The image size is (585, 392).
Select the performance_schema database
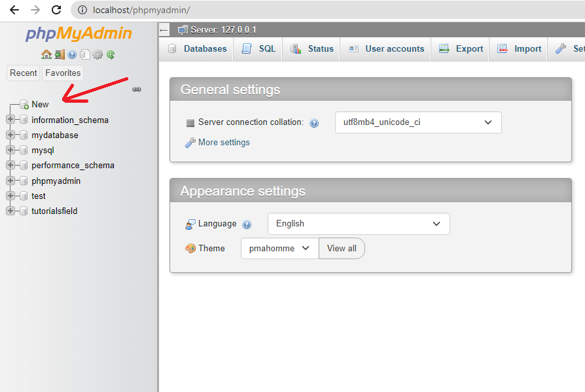(73, 165)
